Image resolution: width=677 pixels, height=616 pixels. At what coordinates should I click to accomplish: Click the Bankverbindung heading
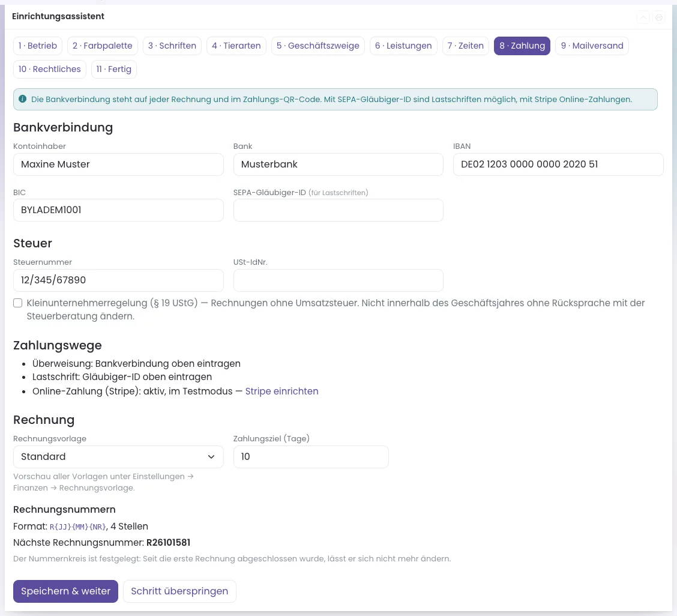tap(63, 127)
